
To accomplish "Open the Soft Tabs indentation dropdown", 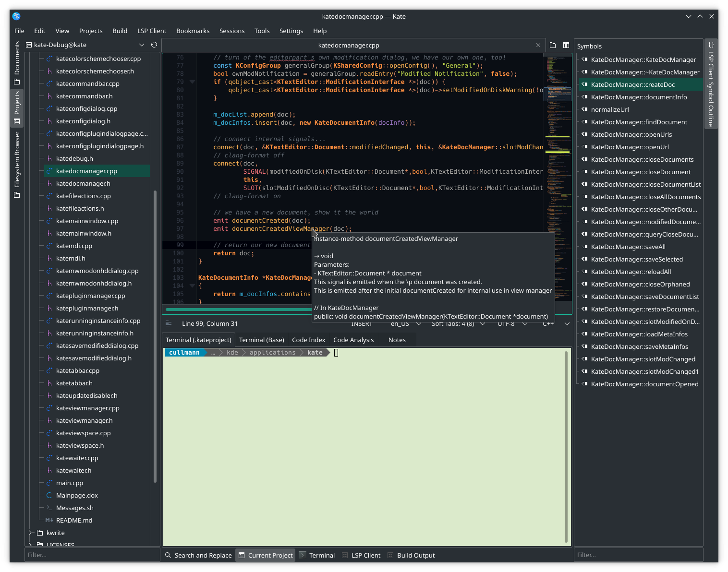I will tap(458, 324).
